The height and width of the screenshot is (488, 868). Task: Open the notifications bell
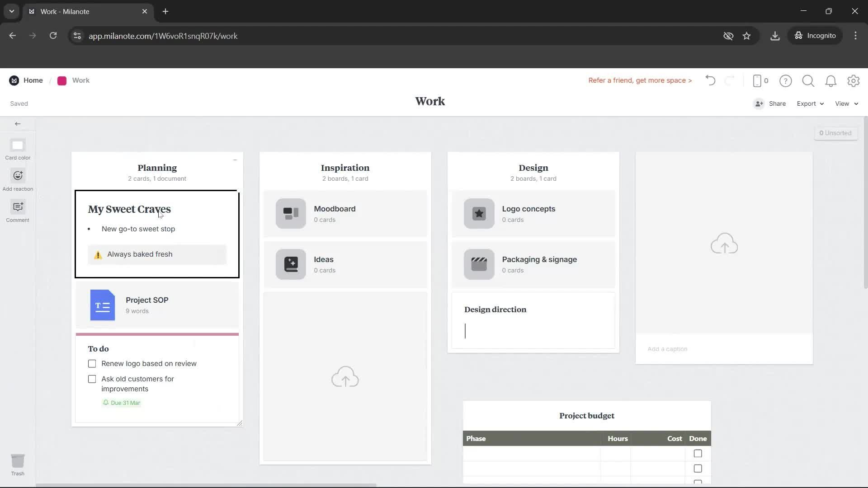[831, 80]
